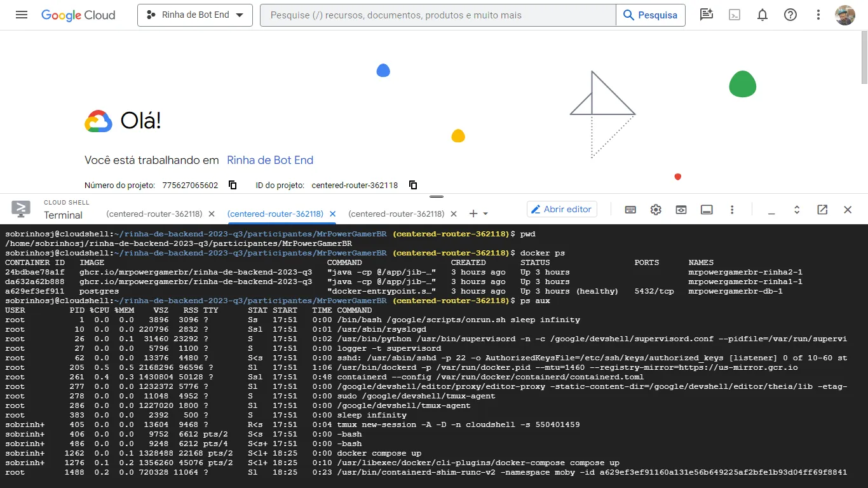Click the CONTAINER ID column header

tap(35, 262)
